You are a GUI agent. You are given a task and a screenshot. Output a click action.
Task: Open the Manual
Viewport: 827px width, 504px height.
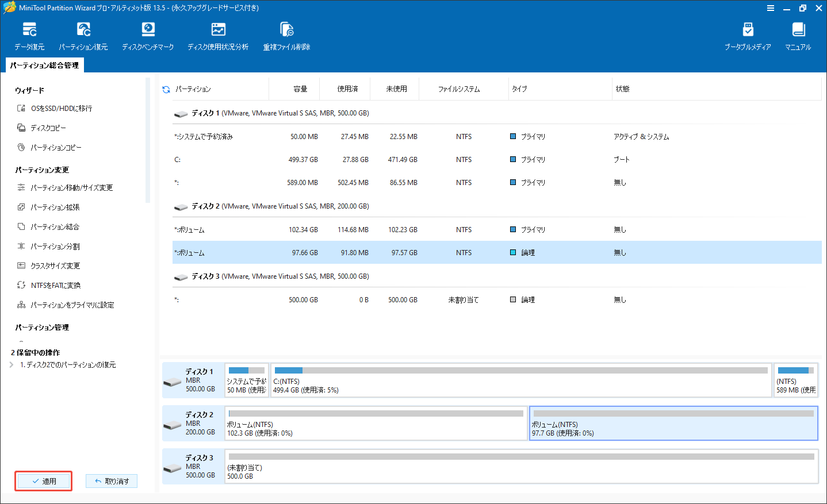(798, 36)
